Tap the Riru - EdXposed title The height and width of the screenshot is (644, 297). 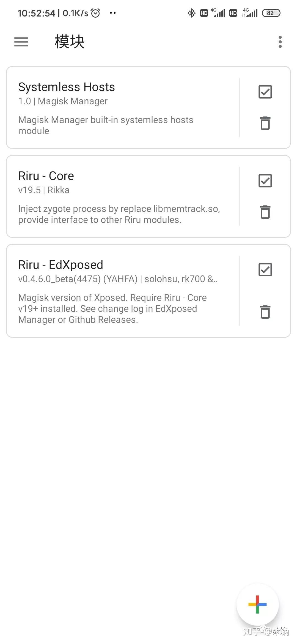[61, 265]
